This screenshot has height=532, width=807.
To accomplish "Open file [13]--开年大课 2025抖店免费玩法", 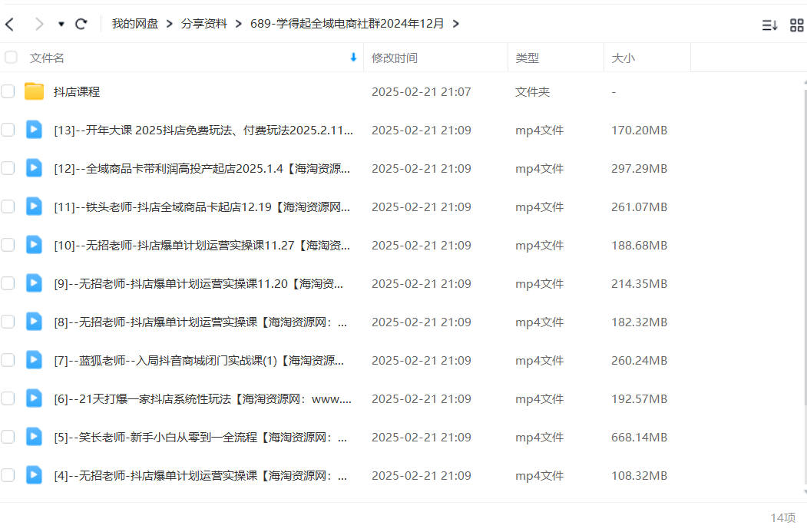I will [203, 131].
